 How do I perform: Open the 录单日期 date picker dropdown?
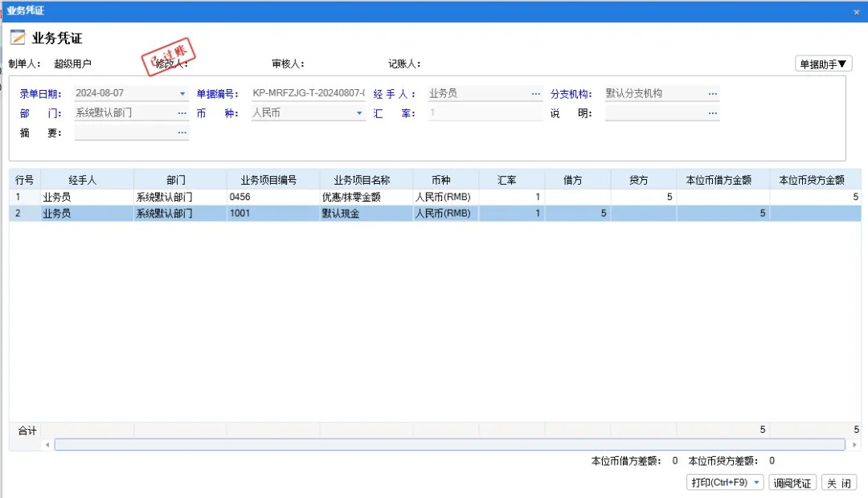pyautogui.click(x=182, y=92)
